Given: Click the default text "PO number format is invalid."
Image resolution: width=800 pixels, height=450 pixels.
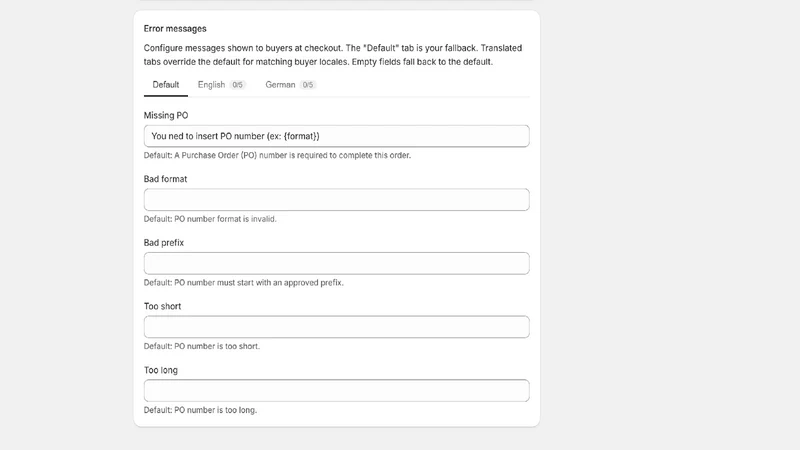Looking at the screenshot, I should (210, 219).
